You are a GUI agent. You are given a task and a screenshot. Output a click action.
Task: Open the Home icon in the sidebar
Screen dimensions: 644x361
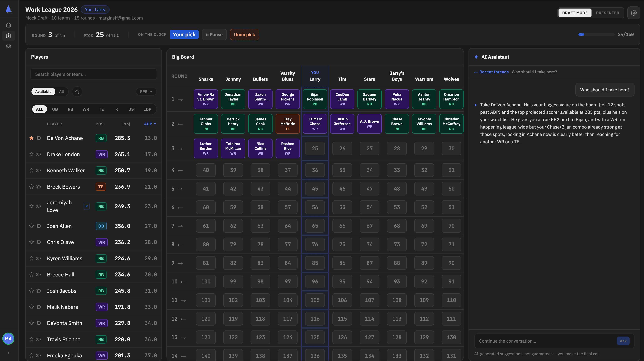click(x=9, y=25)
